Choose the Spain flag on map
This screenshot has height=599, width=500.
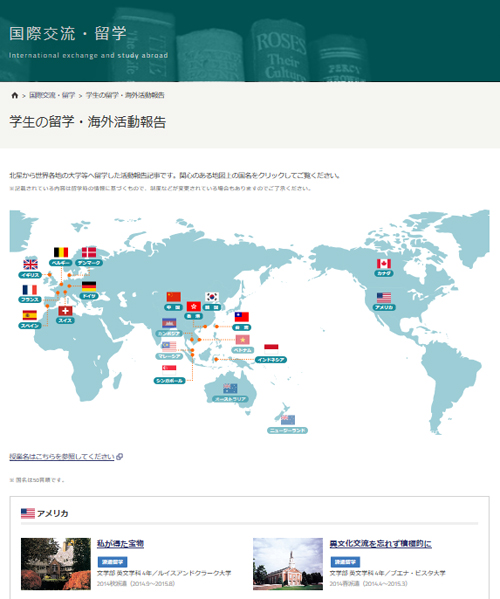coord(30,315)
